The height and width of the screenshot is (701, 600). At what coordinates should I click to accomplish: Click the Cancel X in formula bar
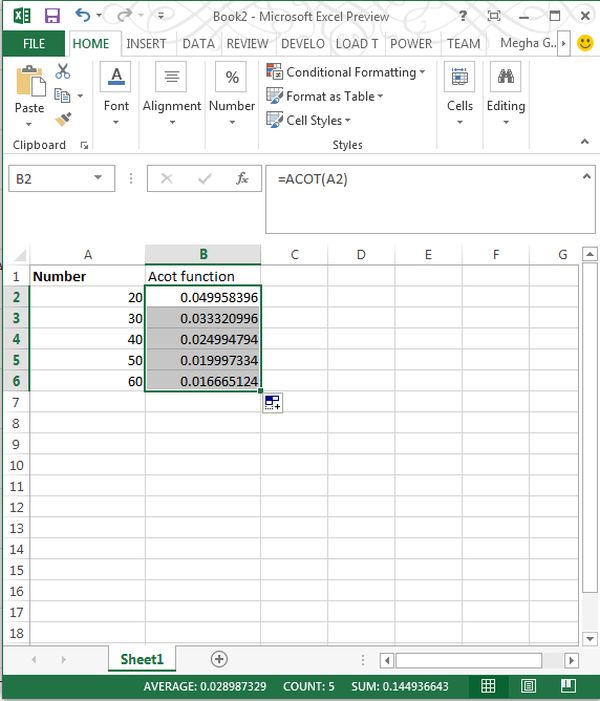click(x=166, y=179)
